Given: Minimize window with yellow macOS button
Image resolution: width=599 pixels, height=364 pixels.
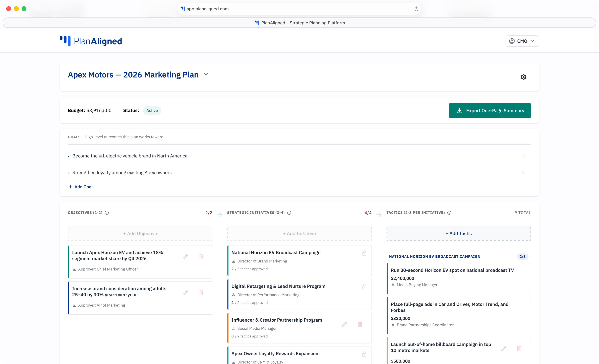Looking at the screenshot, I should [x=16, y=9].
